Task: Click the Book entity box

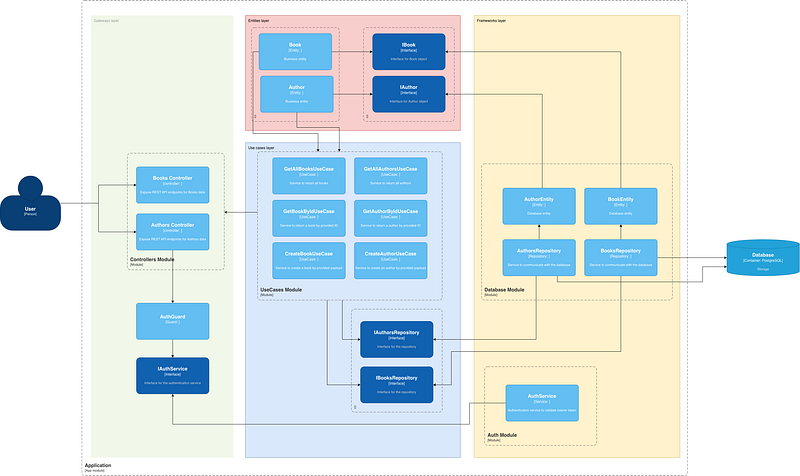Action: pos(295,52)
